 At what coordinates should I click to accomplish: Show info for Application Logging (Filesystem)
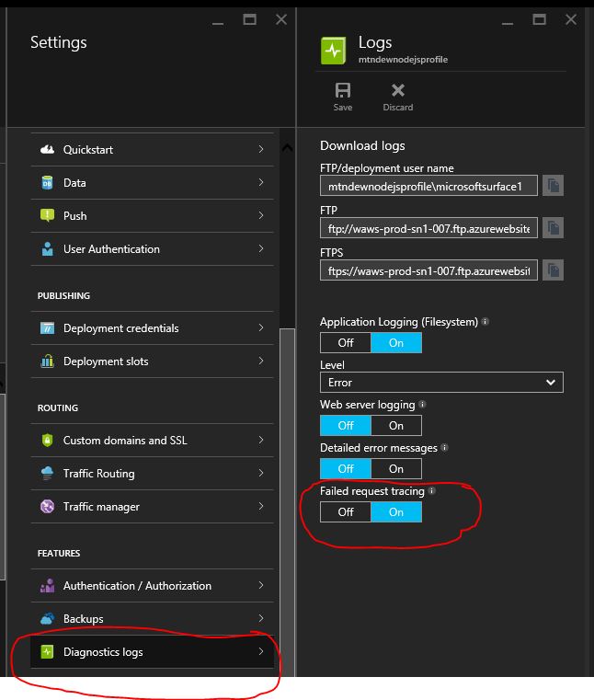[485, 321]
